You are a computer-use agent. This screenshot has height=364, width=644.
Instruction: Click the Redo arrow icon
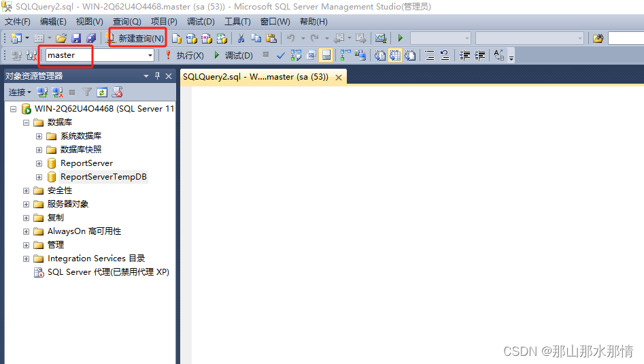click(x=315, y=38)
